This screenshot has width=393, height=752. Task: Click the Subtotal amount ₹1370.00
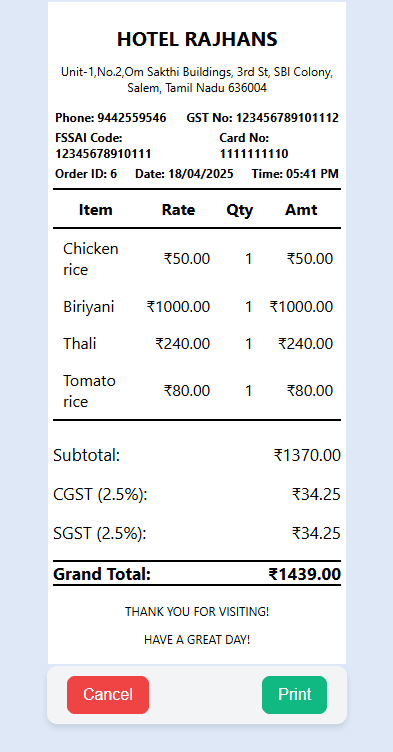[307, 455]
